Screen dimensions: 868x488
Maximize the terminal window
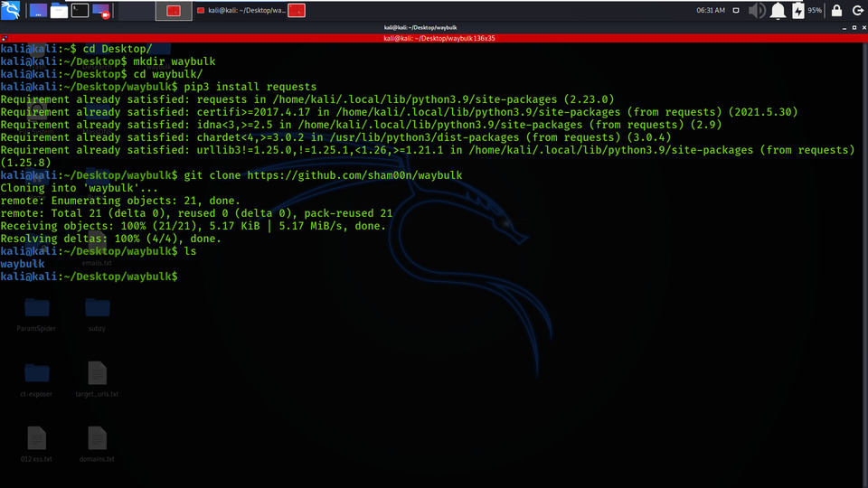[854, 28]
